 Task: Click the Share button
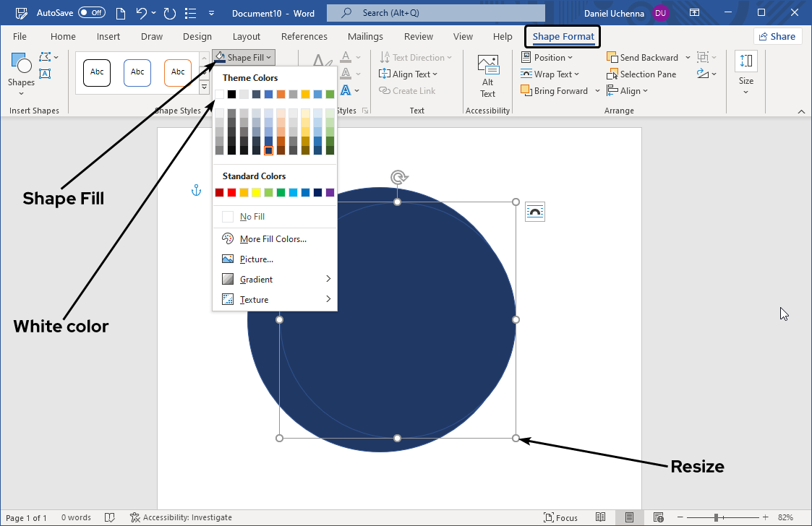point(777,37)
